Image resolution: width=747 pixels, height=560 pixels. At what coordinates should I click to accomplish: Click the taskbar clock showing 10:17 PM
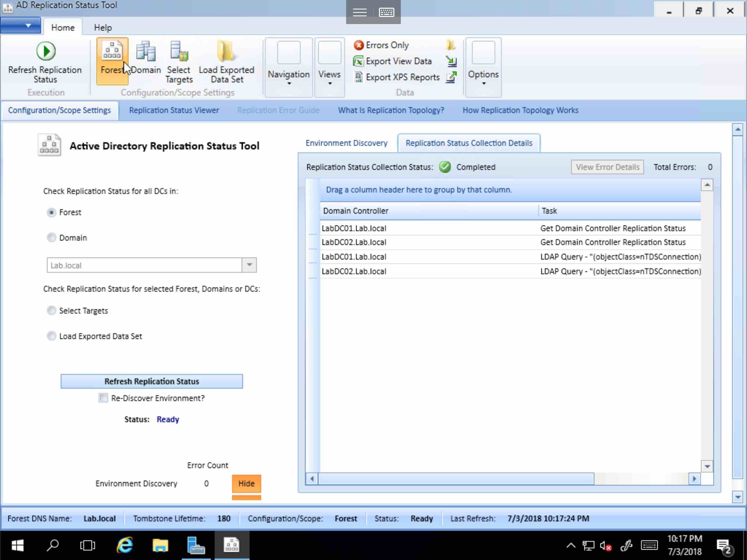[x=685, y=545]
